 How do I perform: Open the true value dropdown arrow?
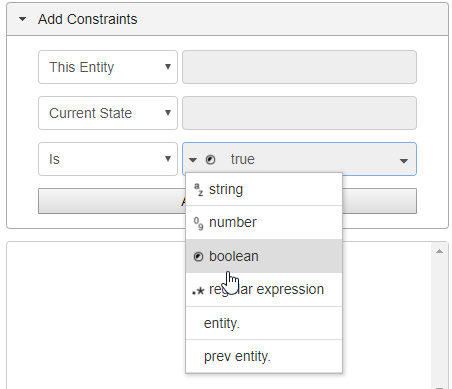(x=404, y=161)
